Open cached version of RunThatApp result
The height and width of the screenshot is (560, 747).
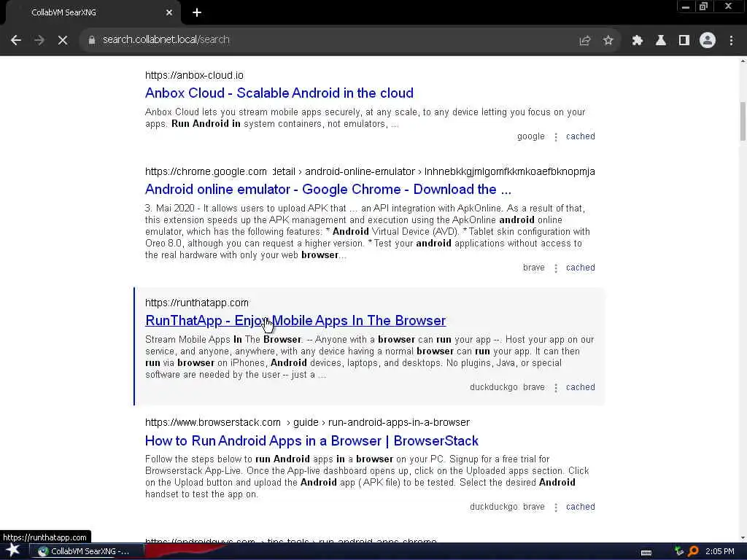click(x=580, y=387)
